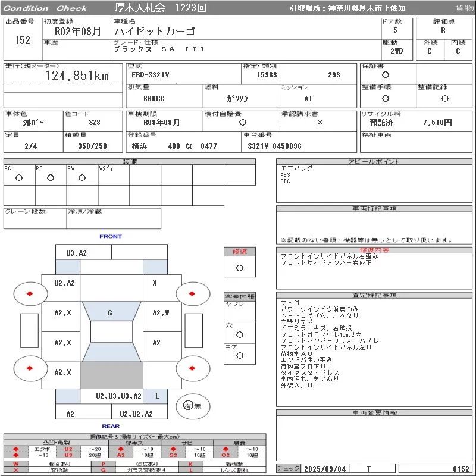
Task: Click the red G legend marker for ガラス交換要す
Action: pyautogui.click(x=103, y=470)
